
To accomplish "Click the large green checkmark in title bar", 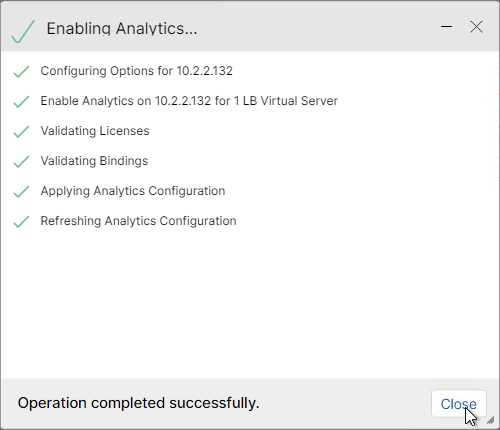I will click(23, 32).
